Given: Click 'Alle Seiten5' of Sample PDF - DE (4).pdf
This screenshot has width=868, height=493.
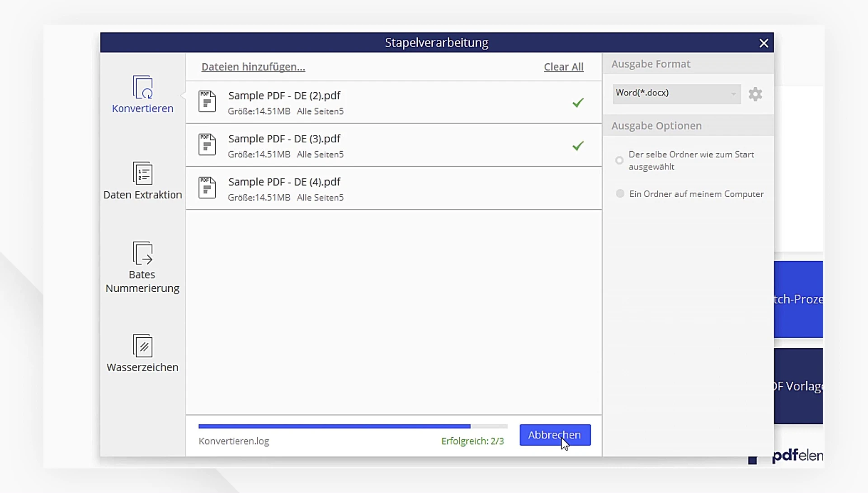Looking at the screenshot, I should (x=320, y=198).
